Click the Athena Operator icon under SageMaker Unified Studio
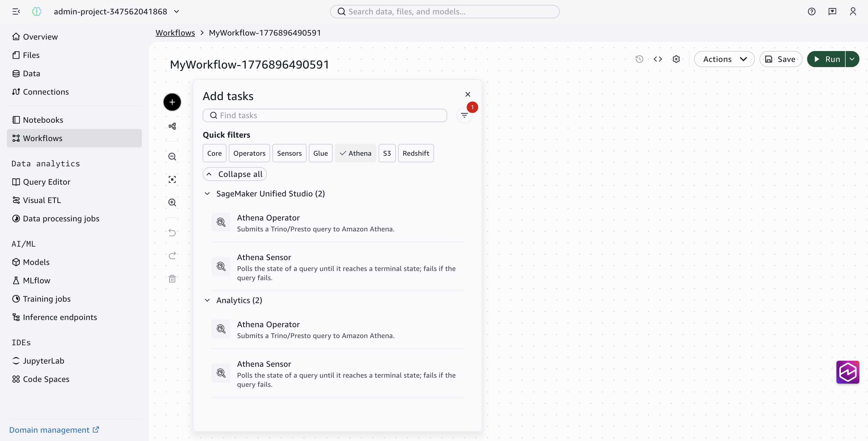 pyautogui.click(x=221, y=222)
